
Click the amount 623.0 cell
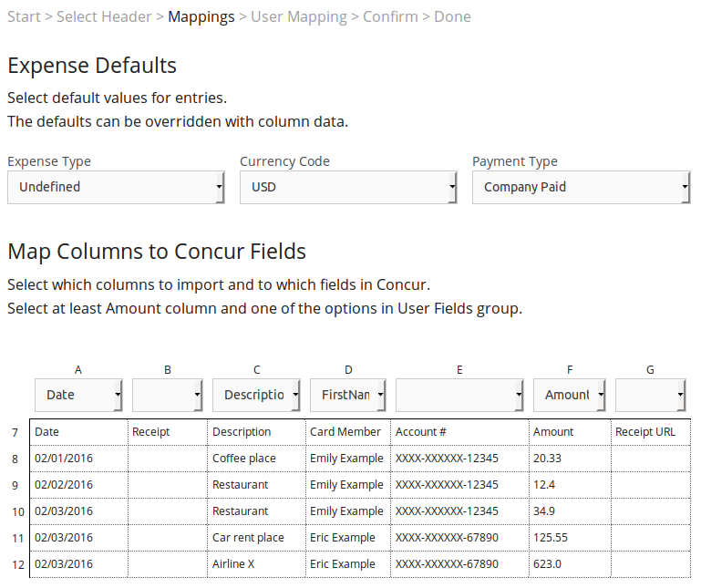[x=570, y=564]
